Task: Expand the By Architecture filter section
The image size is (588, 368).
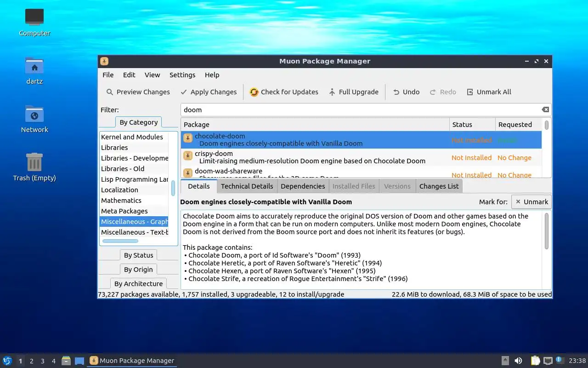Action: [x=138, y=284]
